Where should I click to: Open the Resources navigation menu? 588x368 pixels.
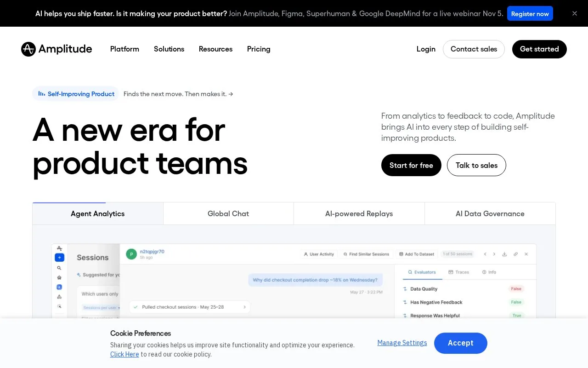[215, 49]
